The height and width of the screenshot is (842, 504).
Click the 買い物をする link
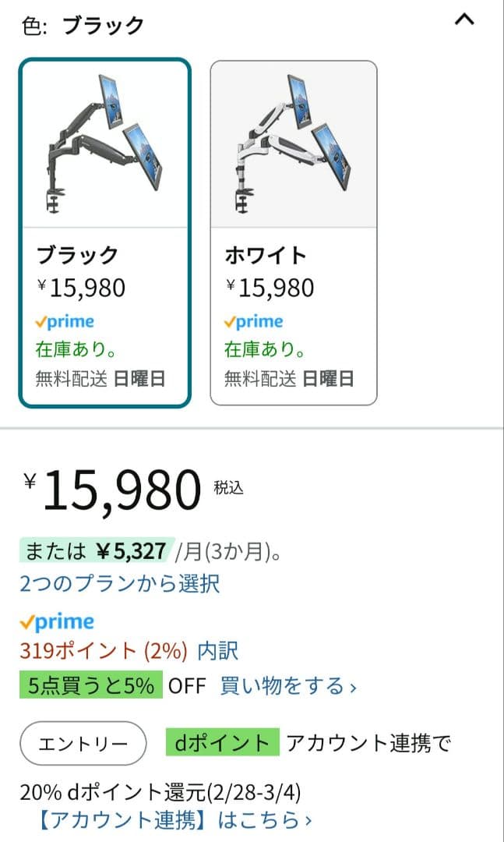pyautogui.click(x=288, y=686)
